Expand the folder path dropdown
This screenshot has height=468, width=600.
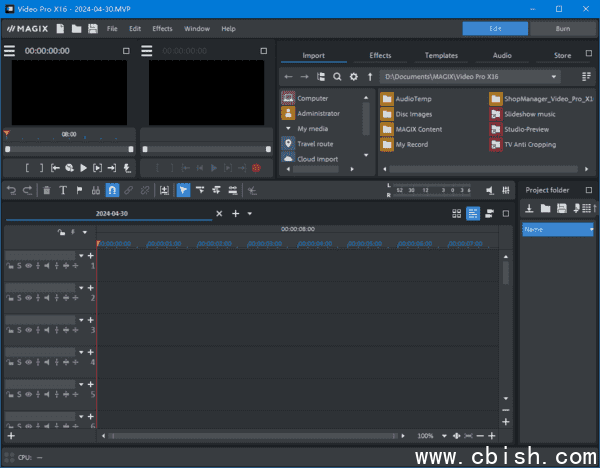554,76
